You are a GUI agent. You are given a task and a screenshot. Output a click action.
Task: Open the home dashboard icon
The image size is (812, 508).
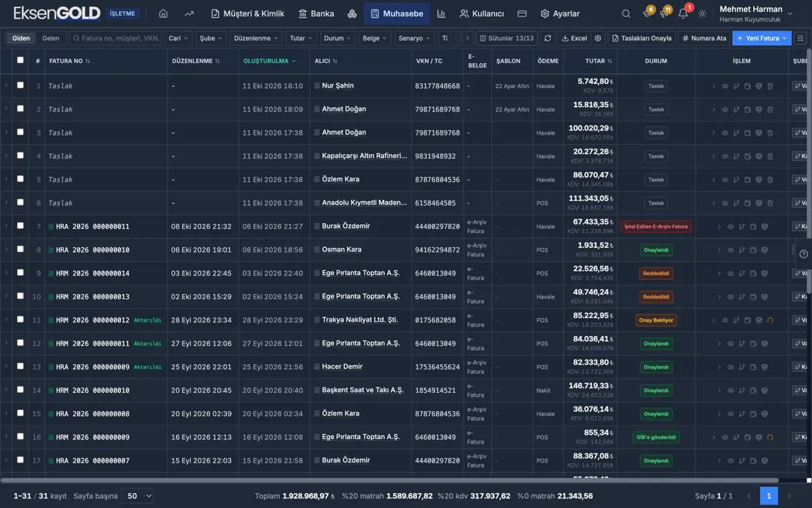coord(163,14)
